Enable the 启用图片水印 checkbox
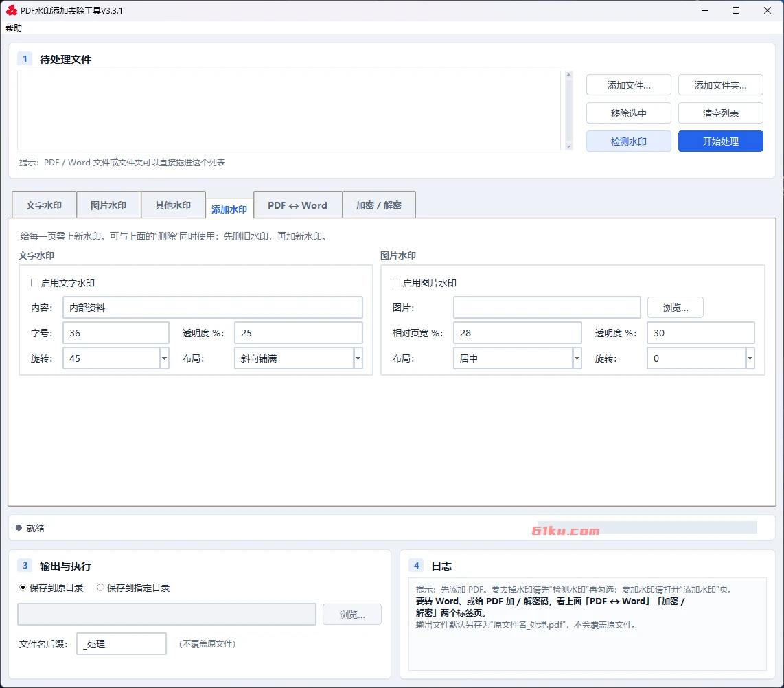Viewport: 784px width, 688px height. click(397, 282)
